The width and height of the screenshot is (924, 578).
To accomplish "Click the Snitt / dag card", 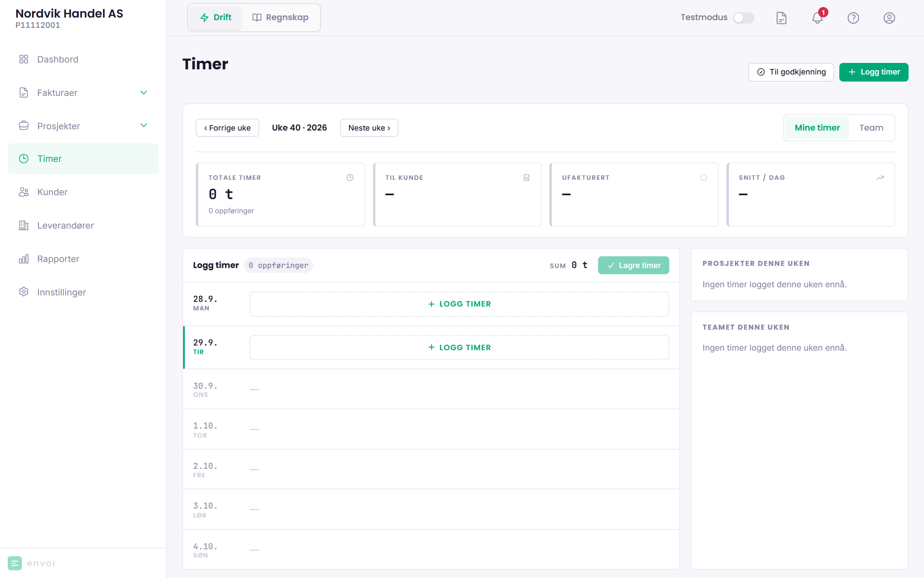I will [811, 194].
